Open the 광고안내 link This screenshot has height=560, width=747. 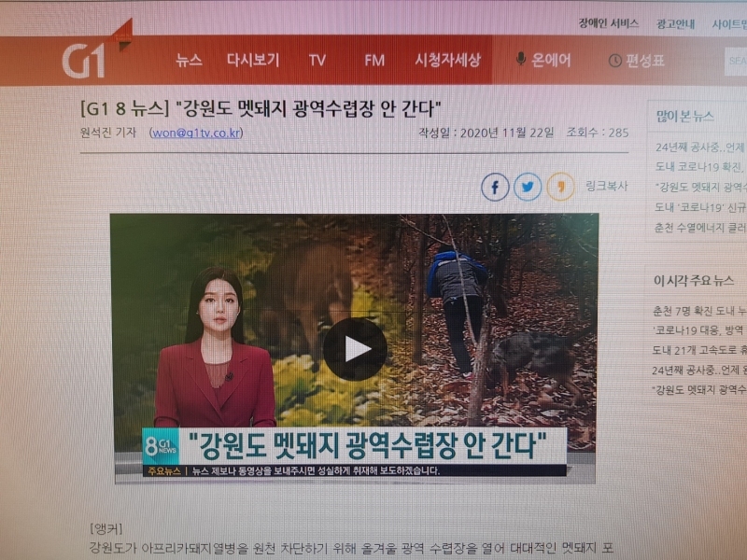[x=675, y=24]
